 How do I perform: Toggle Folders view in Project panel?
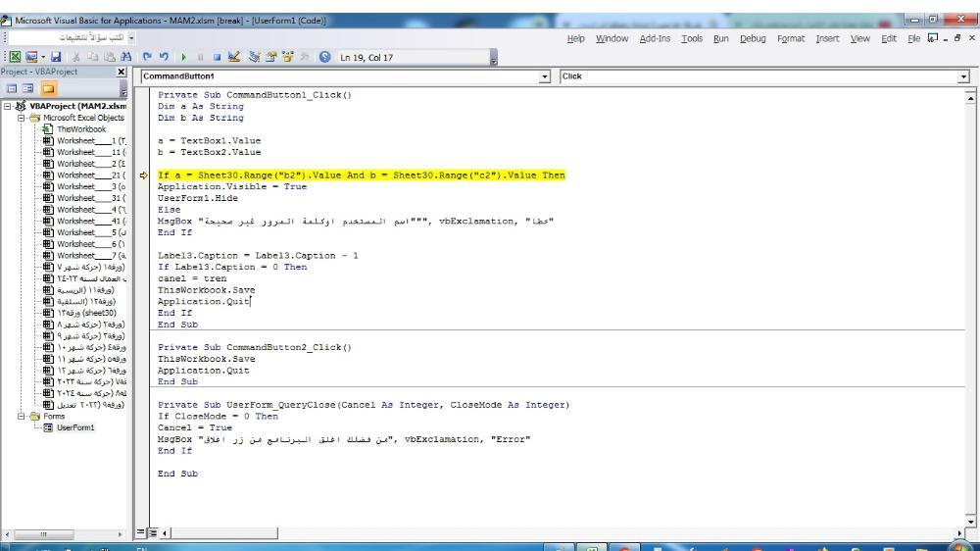click(x=47, y=89)
